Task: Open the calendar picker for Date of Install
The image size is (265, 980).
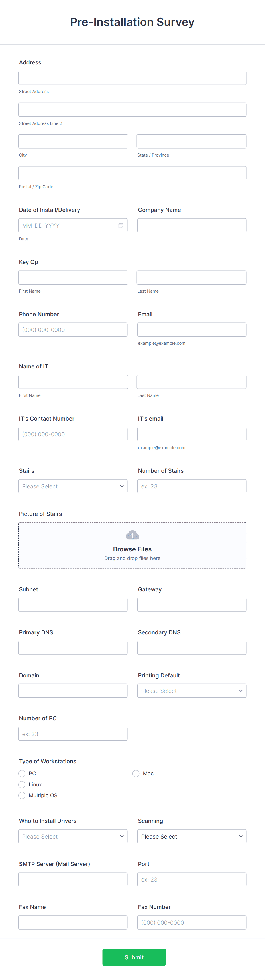Action: 121,225
